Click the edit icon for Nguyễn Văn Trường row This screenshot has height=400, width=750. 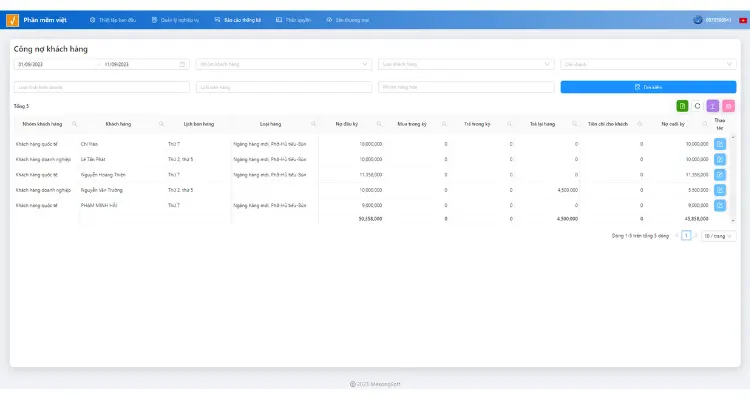[x=719, y=190]
